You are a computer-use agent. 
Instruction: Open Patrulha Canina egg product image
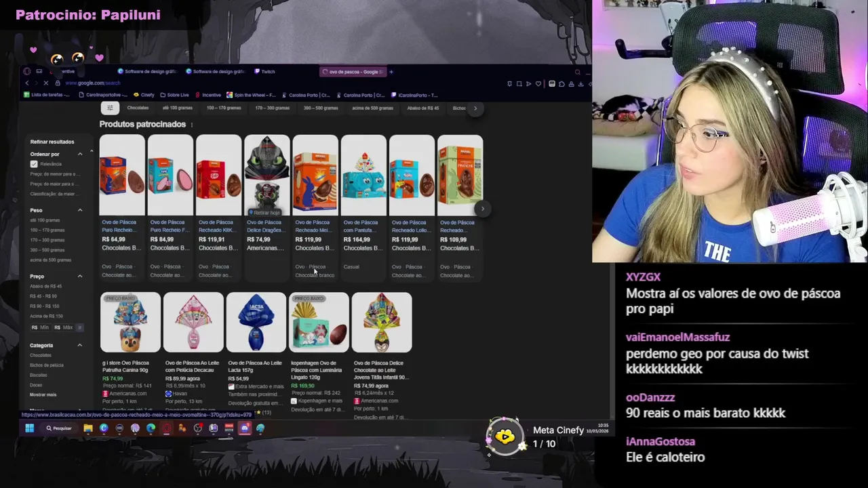131,323
